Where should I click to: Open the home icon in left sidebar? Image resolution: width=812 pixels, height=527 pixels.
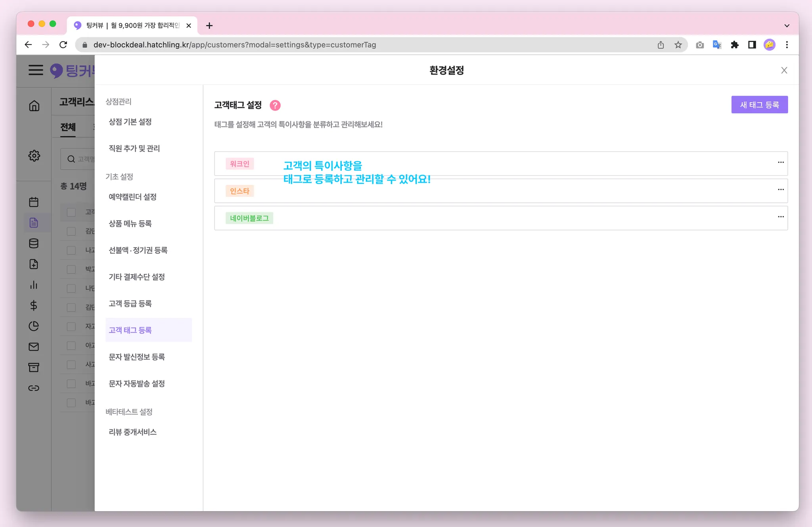tap(34, 106)
